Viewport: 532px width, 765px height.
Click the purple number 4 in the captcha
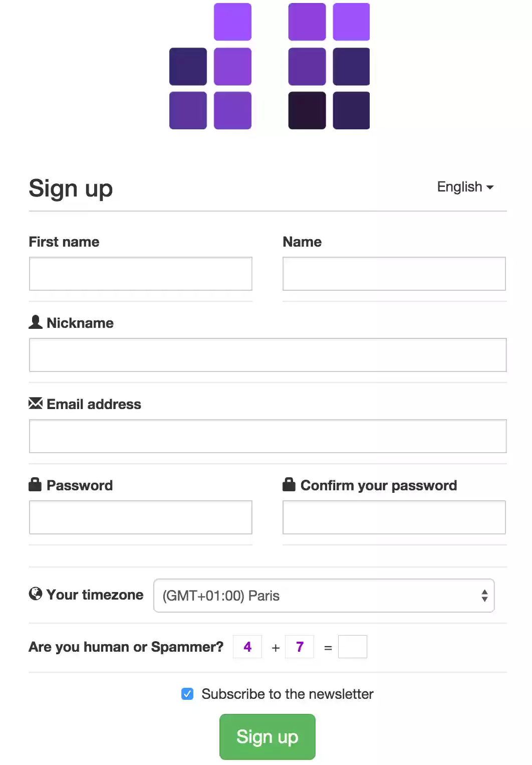pos(247,647)
